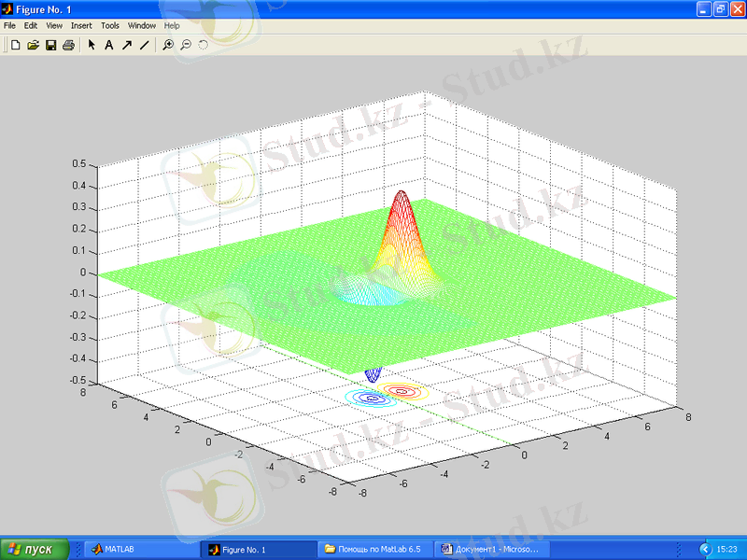Open the Help menu
The height and width of the screenshot is (560, 747).
click(172, 26)
